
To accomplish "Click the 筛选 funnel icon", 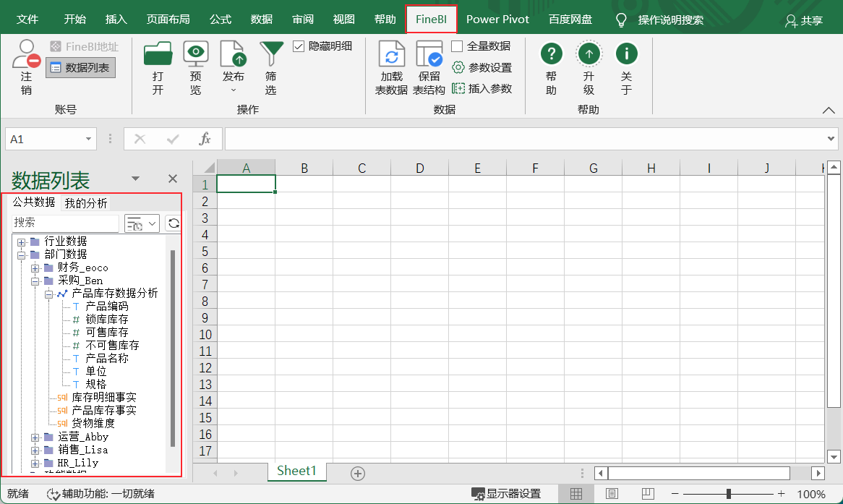I will (271, 54).
